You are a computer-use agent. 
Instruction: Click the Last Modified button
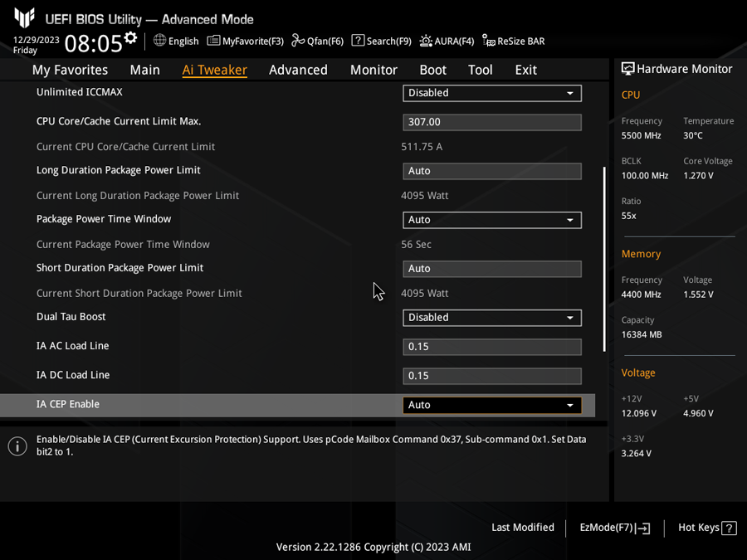coord(523,527)
